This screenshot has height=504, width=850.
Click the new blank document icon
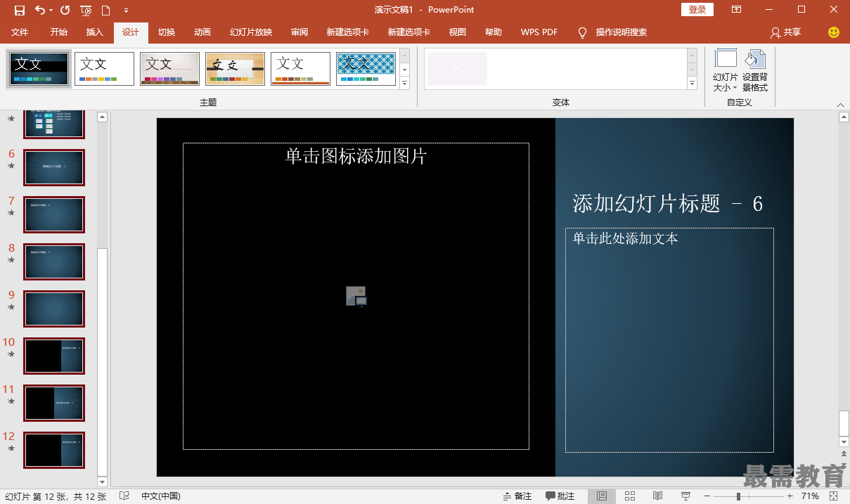105,11
